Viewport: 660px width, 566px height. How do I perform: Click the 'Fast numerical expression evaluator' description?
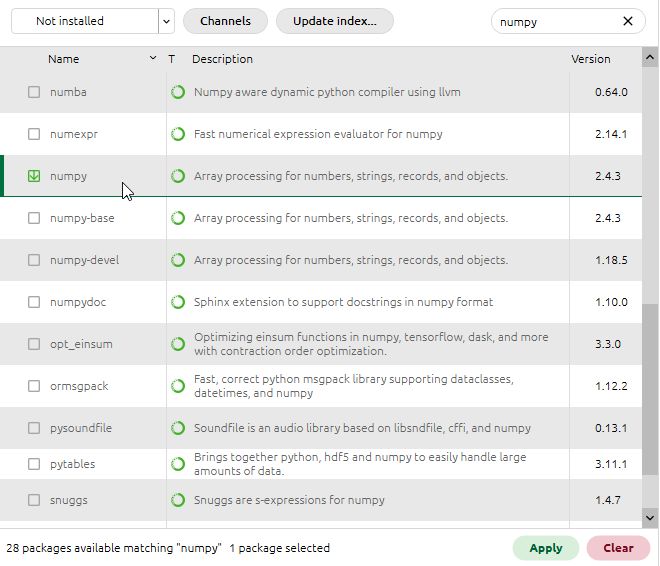(318, 134)
